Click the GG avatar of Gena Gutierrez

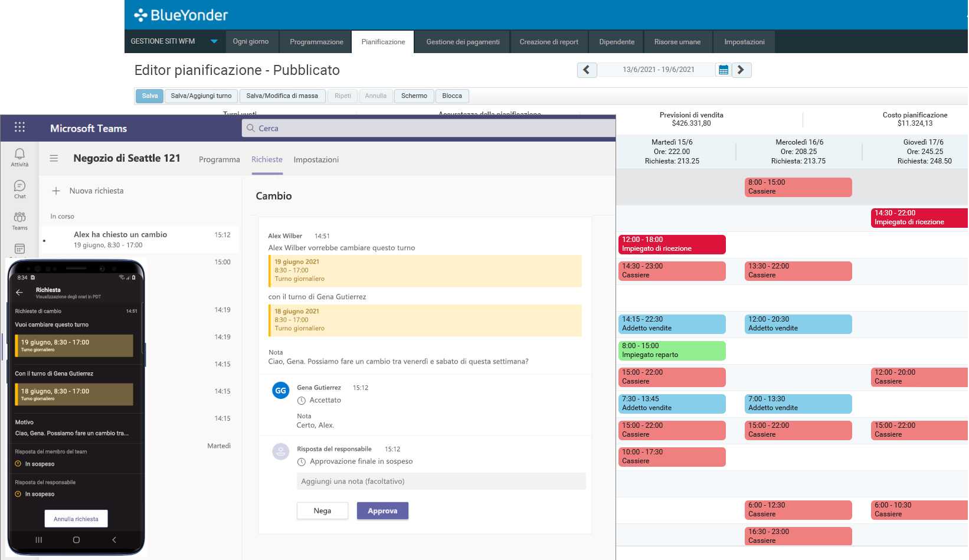coord(280,391)
